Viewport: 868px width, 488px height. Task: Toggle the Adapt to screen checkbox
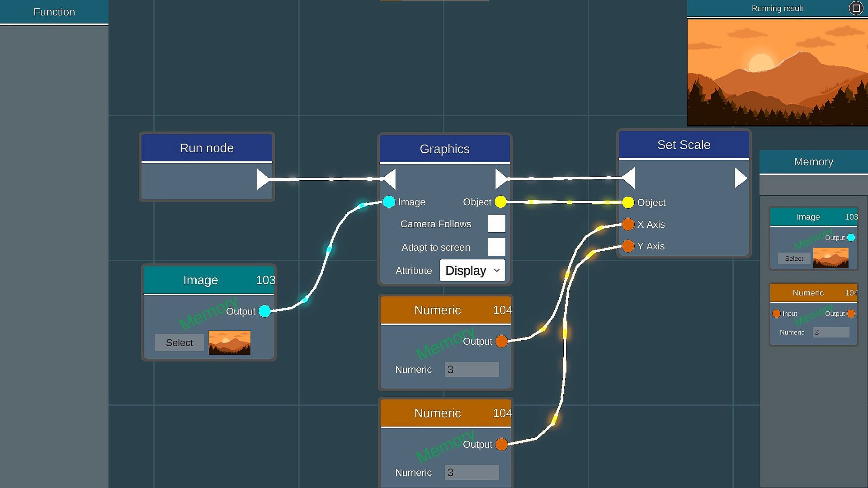coord(496,247)
